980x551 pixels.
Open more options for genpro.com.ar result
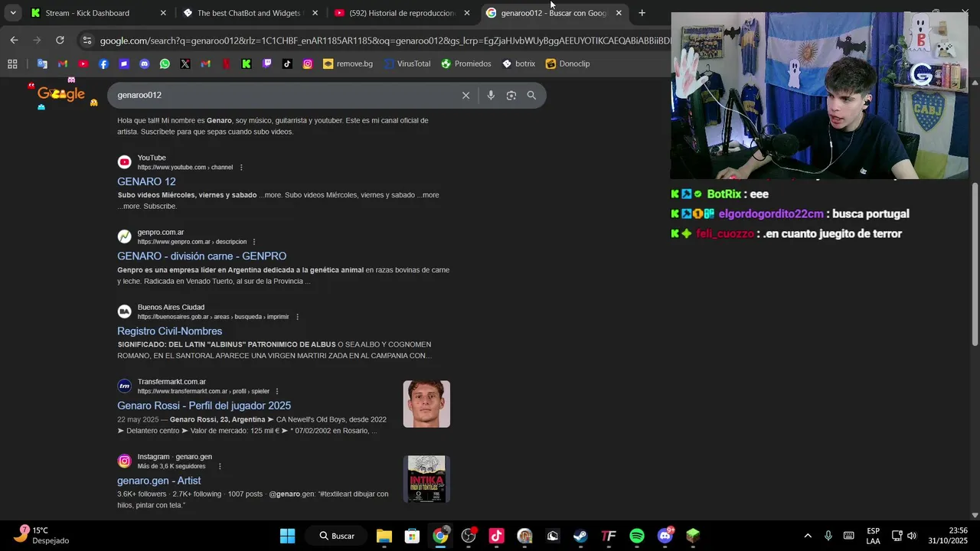coord(254,242)
